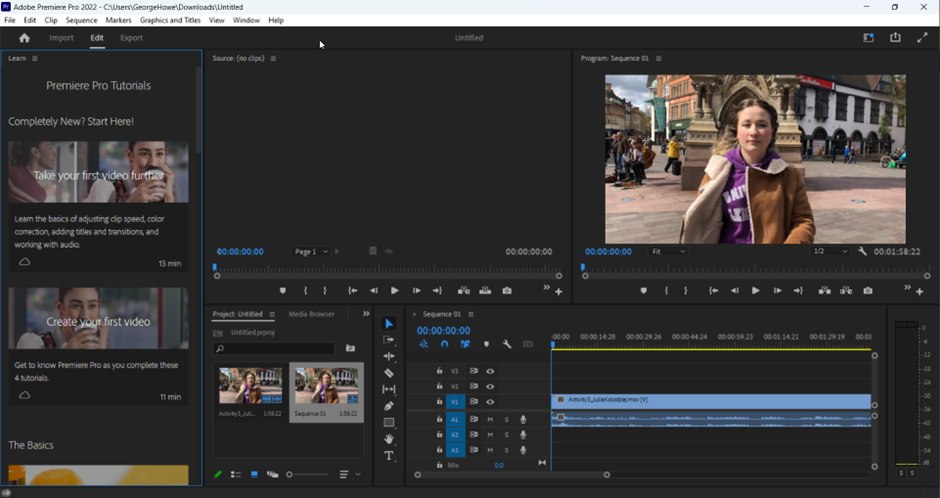Viewport: 940px width, 498px height.
Task: Open the 1/2 playback resolution dropdown
Action: [x=830, y=252]
